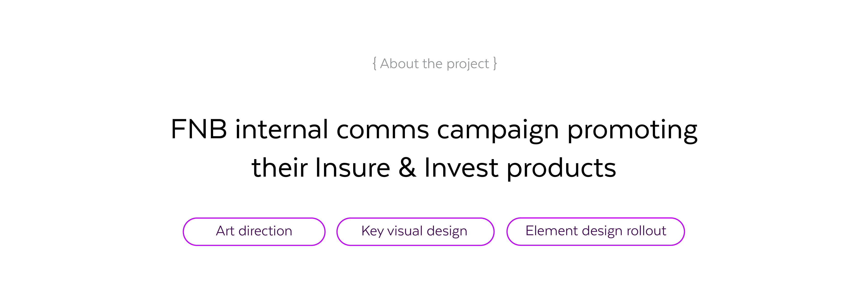Open the Element design rollout tag
The width and height of the screenshot is (868, 301).
pyautogui.click(x=595, y=231)
